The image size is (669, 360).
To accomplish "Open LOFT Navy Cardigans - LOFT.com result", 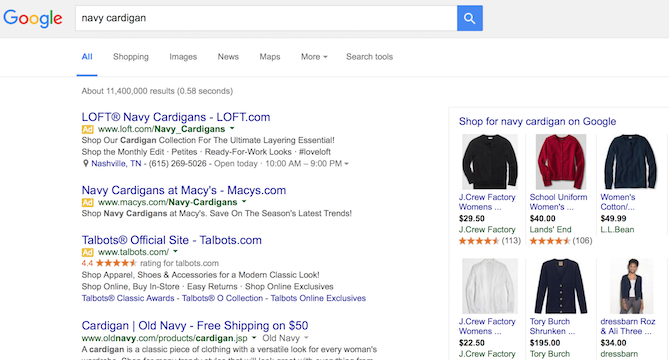I will (176, 117).
